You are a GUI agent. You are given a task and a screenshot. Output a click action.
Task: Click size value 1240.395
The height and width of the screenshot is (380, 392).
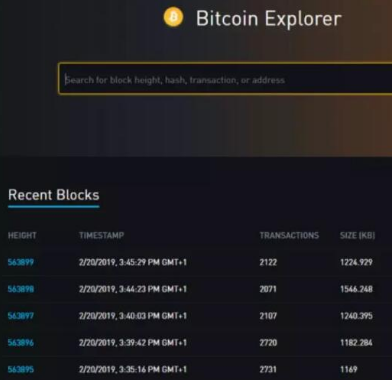coord(356,316)
